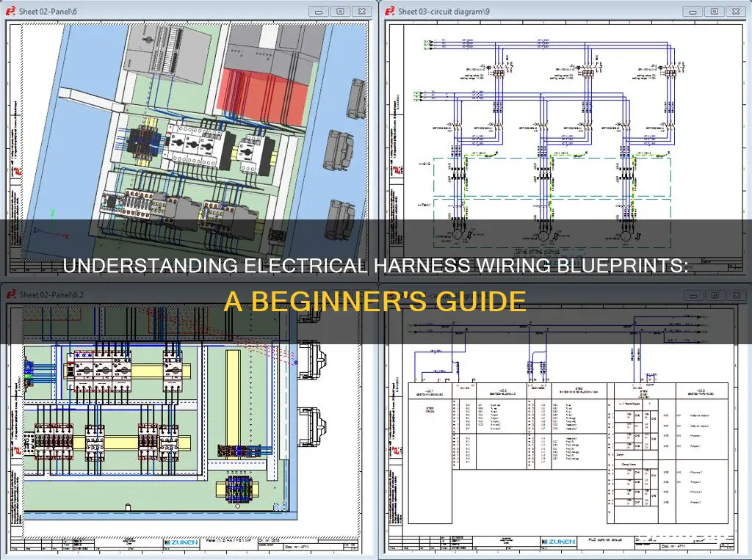Click the ZUKEN logo in PLC circuit title block
This screenshot has height=560, width=752.
click(558, 542)
